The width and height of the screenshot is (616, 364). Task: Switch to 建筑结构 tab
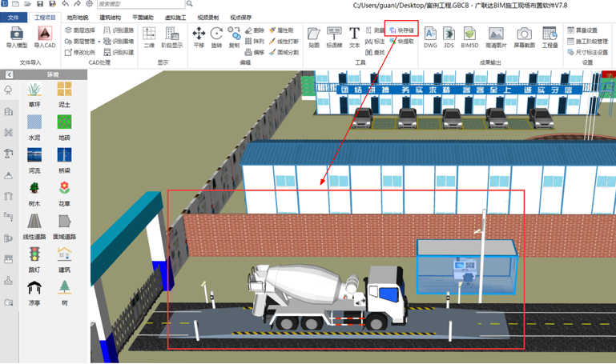[111, 18]
